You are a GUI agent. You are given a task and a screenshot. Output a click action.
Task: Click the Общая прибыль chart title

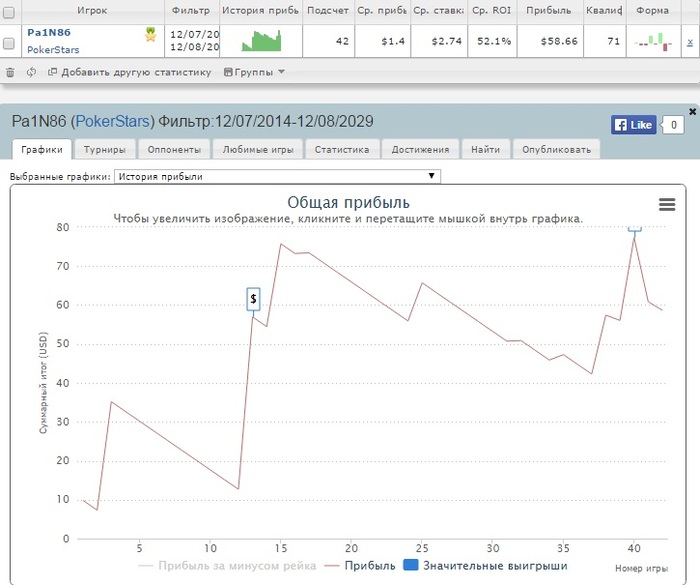(x=348, y=202)
